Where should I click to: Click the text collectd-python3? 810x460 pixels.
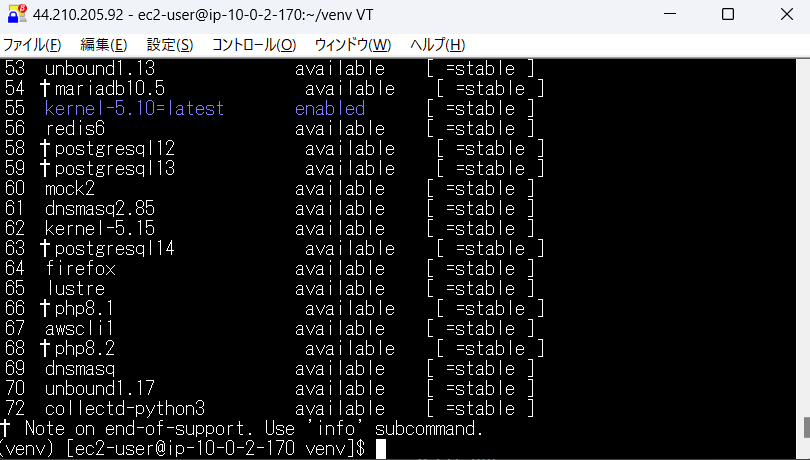125,409
